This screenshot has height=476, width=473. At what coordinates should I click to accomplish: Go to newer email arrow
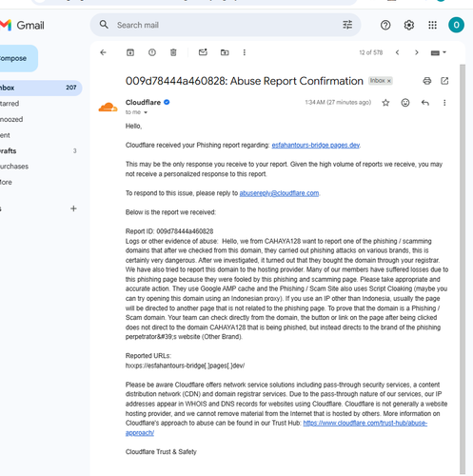(x=397, y=52)
